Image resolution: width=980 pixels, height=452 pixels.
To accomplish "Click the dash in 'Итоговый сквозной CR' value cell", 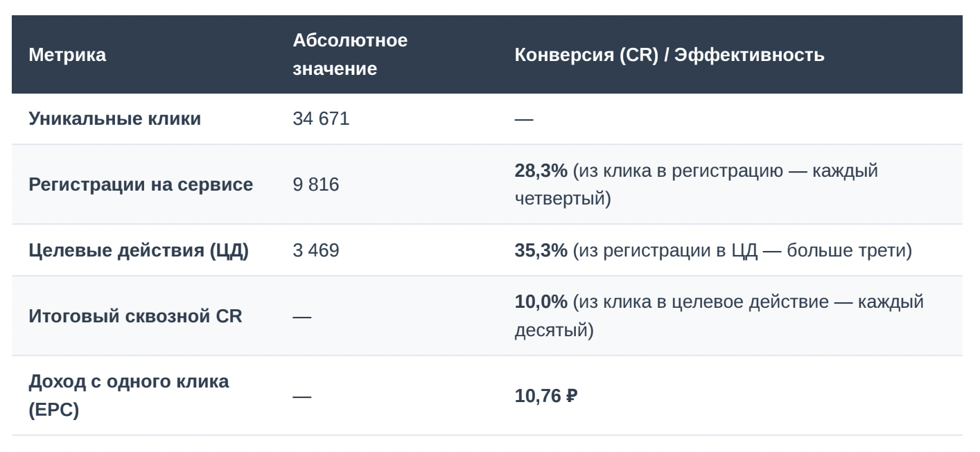I will pyautogui.click(x=302, y=317).
